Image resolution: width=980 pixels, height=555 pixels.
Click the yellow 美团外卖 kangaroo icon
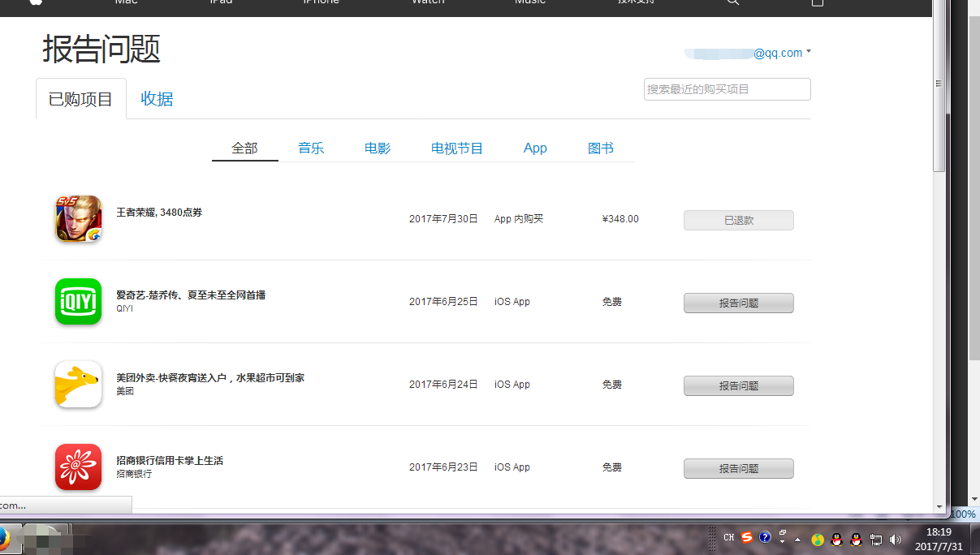78,385
